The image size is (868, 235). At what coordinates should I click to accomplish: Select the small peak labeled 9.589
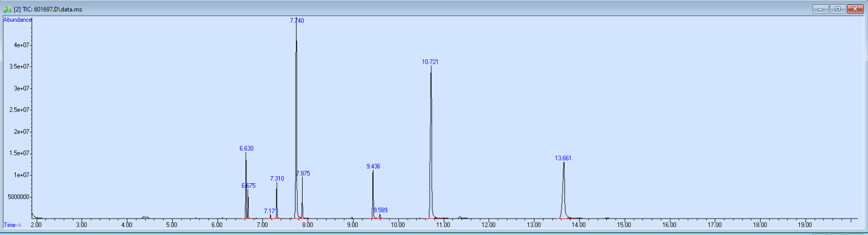[381, 210]
